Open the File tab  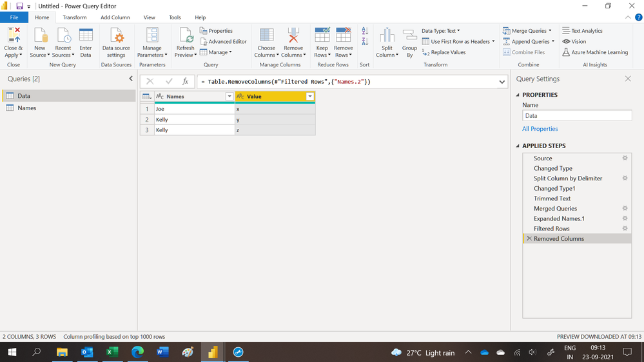[x=14, y=17]
